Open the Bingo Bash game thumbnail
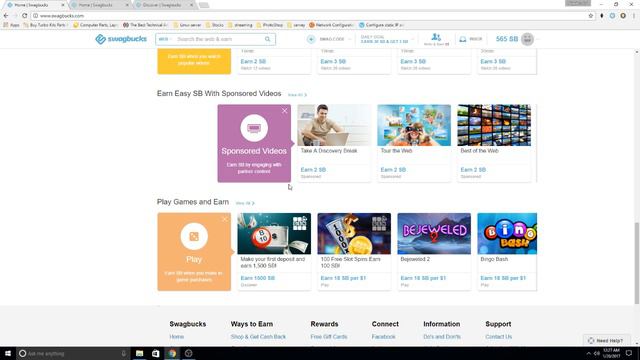The image size is (640, 360). 507,233
